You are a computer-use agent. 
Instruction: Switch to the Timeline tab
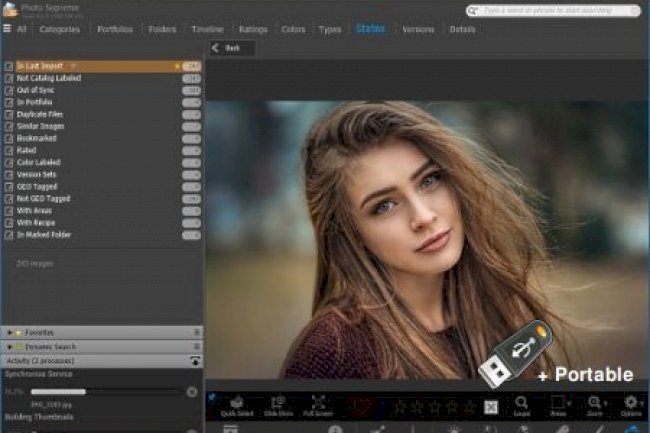[208, 29]
